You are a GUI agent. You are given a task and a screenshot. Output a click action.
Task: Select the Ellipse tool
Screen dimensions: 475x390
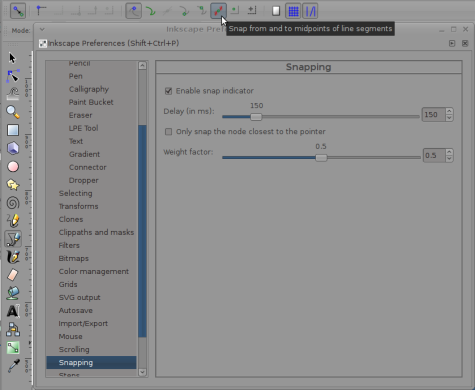13,166
